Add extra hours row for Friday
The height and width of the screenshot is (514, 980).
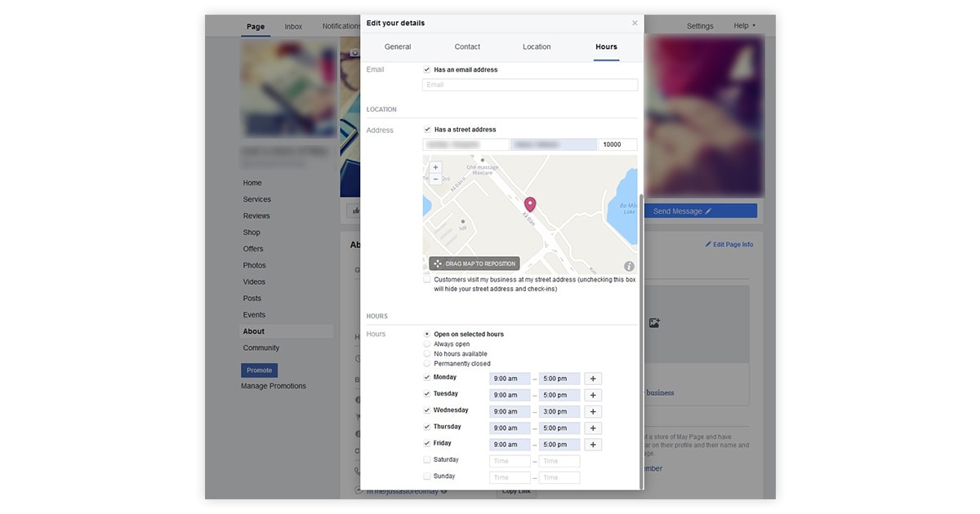594,445
